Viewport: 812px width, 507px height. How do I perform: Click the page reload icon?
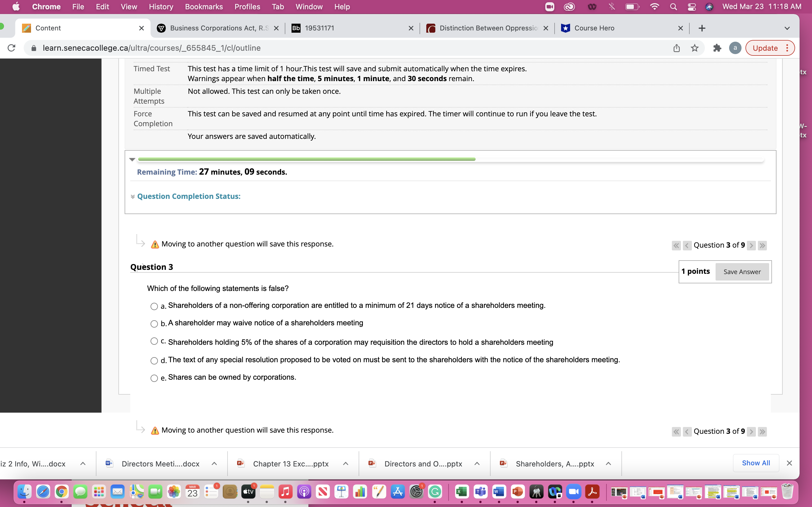point(11,48)
